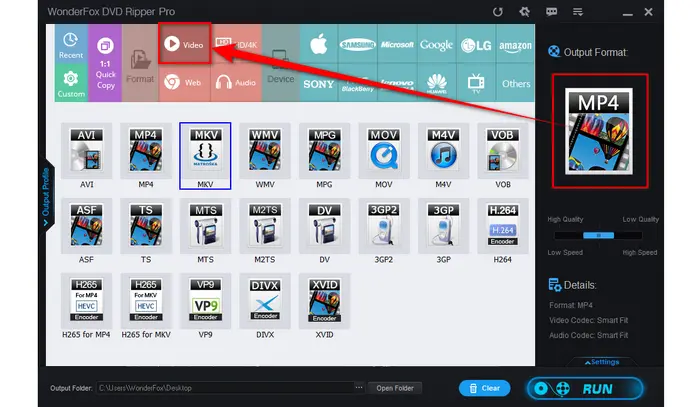The image size is (700, 407).
Task: Switch to the Audio format tab
Action: (236, 83)
